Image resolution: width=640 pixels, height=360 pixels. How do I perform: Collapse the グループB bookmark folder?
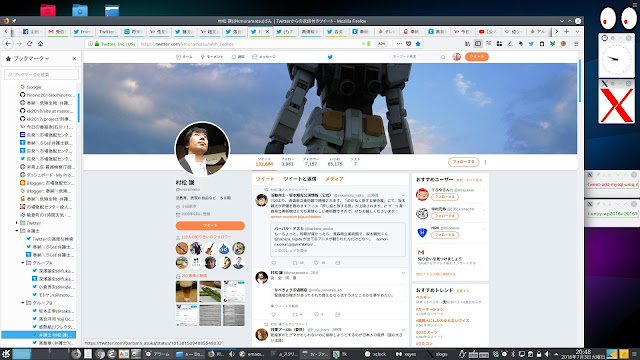23,303
